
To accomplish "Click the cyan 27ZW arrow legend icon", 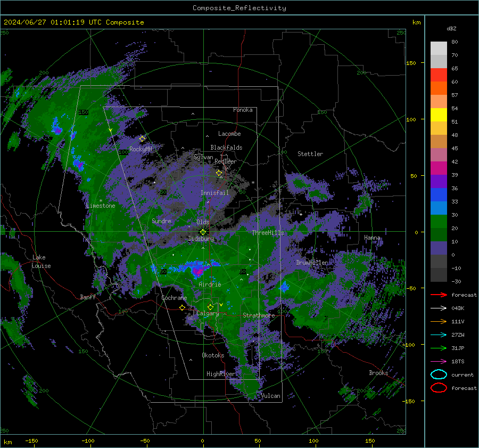I will pyautogui.click(x=439, y=335).
